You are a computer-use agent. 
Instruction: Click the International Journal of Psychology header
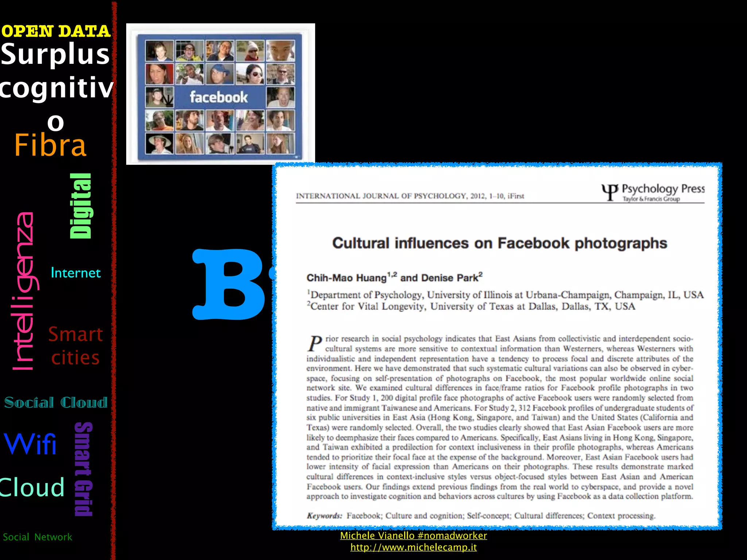tap(410, 196)
